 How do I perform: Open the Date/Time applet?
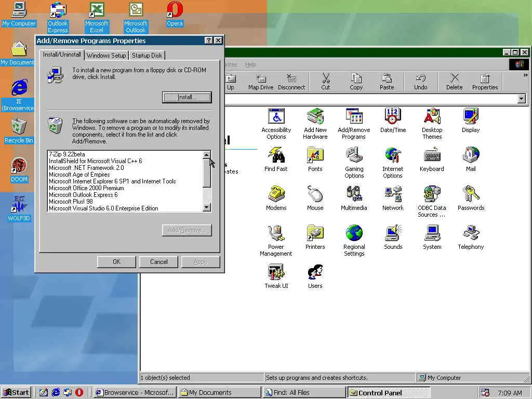click(x=393, y=121)
